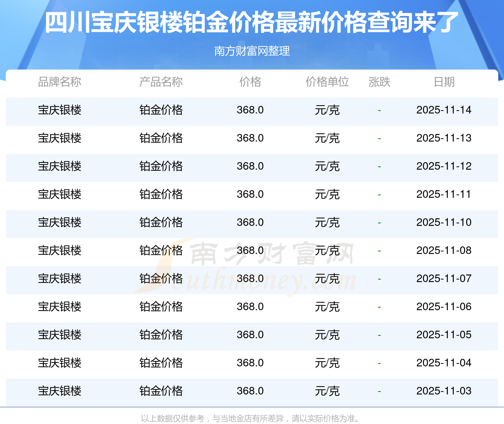Click the footer disclaimer text 以上数据仅供参考
The image size is (504, 424).
tap(173, 419)
